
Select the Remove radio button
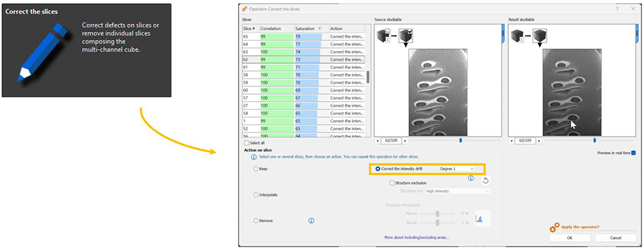(x=256, y=221)
